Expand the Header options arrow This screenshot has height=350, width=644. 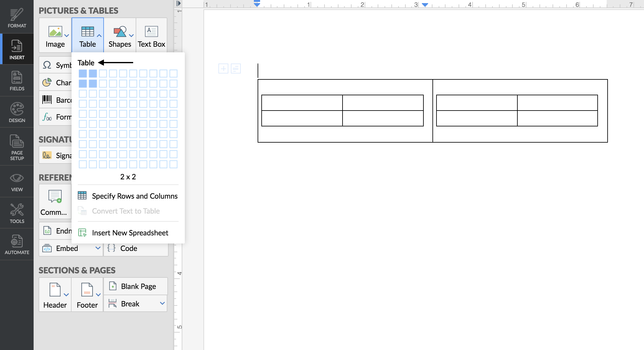66,295
